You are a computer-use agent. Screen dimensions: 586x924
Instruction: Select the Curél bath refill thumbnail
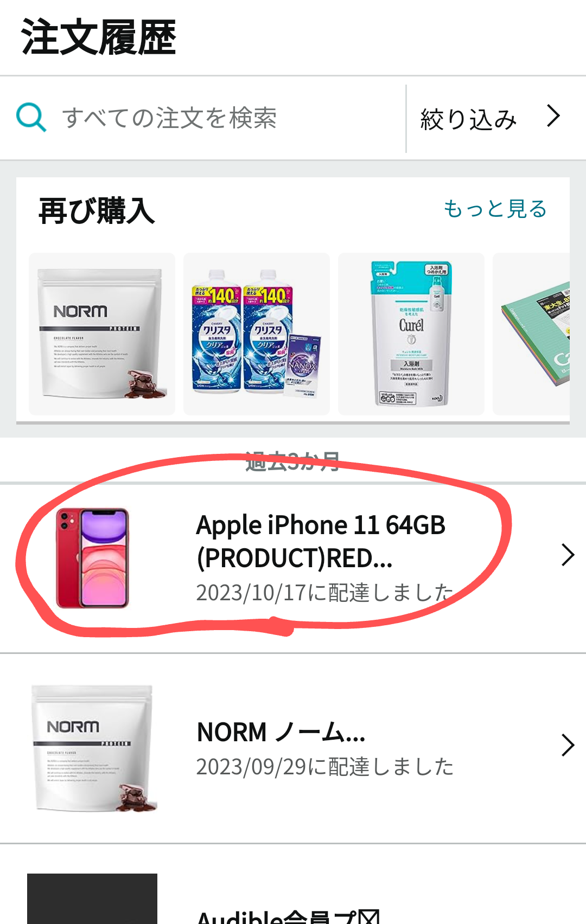pos(411,334)
